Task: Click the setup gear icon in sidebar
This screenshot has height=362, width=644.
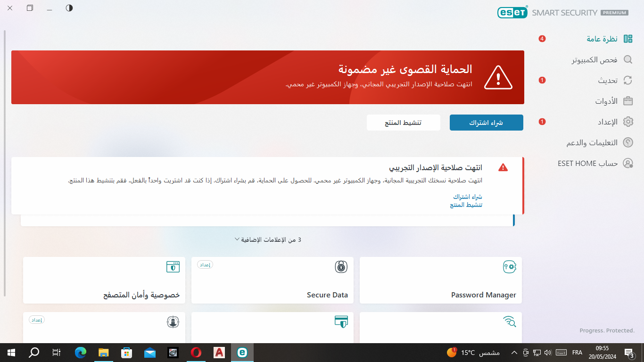Action: pyautogui.click(x=628, y=122)
